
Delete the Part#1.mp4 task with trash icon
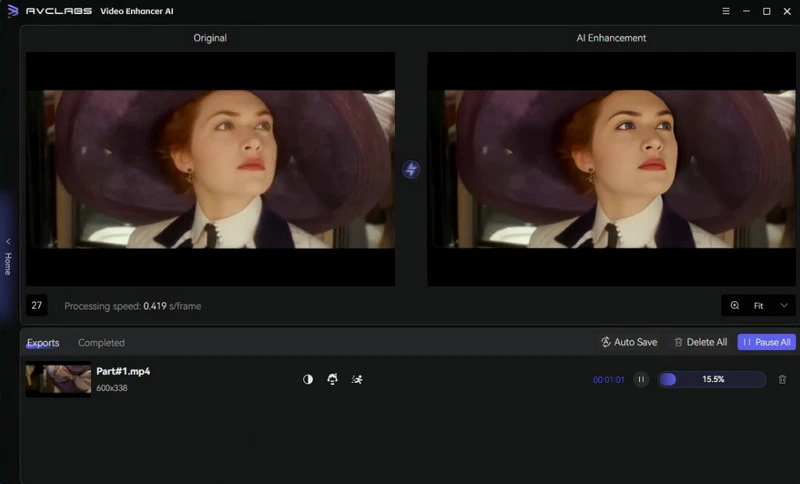click(x=782, y=379)
